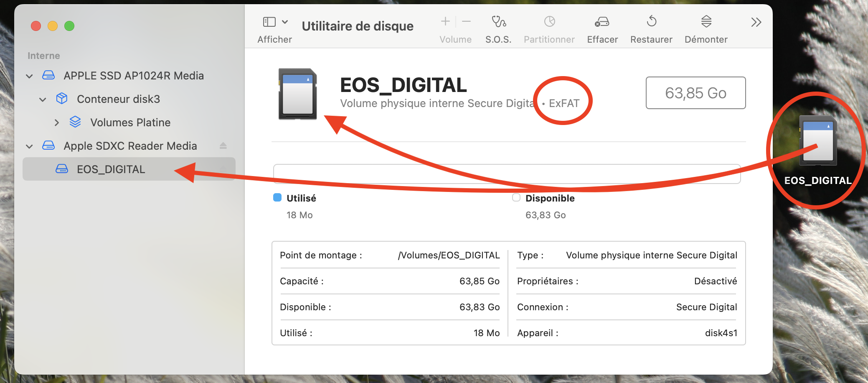Click the EOS_DIGITAL desktop SD card icon
Viewport: 868px width, 383px height.
(x=818, y=140)
